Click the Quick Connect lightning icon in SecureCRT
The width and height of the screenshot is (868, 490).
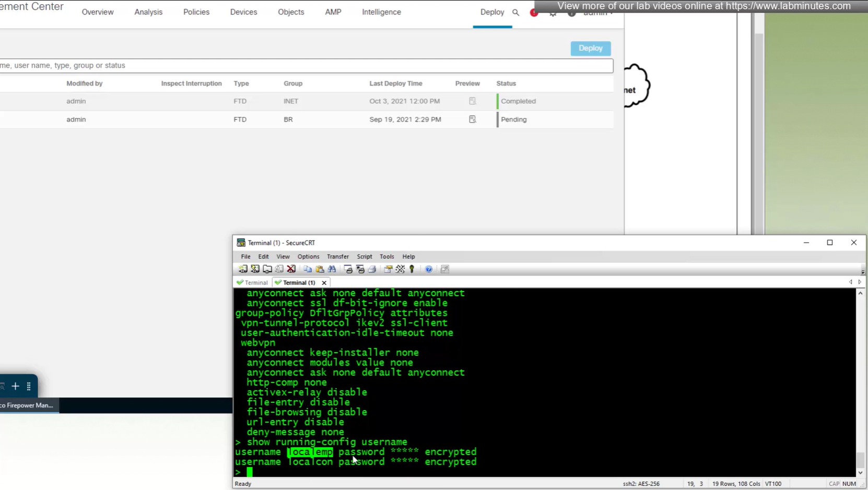coord(255,269)
